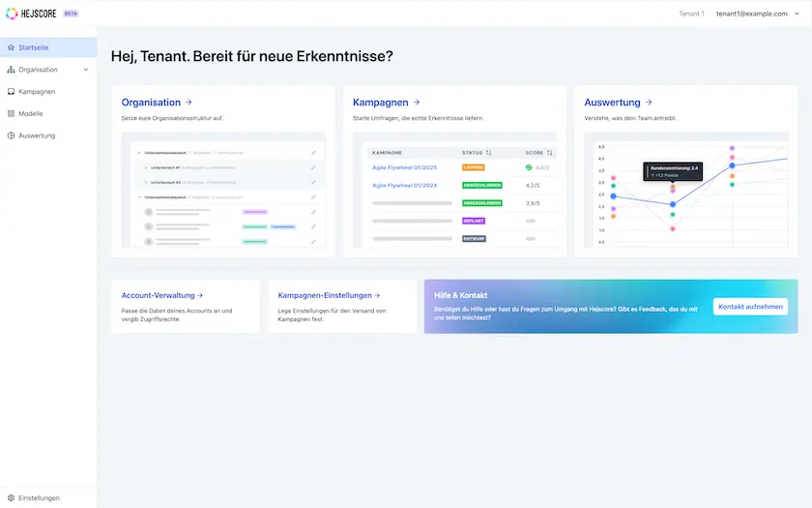Click the 3,9/5 score in preview
The width and height of the screenshot is (812, 508).
(533, 203)
